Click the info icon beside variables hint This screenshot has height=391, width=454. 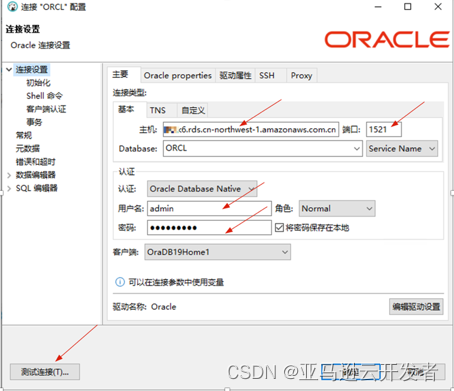coord(120,282)
